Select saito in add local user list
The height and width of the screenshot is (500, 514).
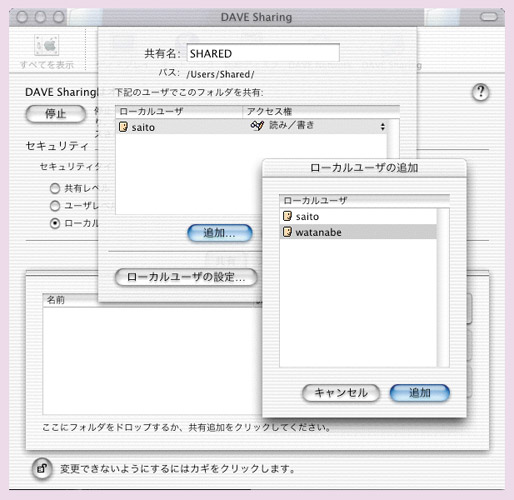click(x=358, y=216)
